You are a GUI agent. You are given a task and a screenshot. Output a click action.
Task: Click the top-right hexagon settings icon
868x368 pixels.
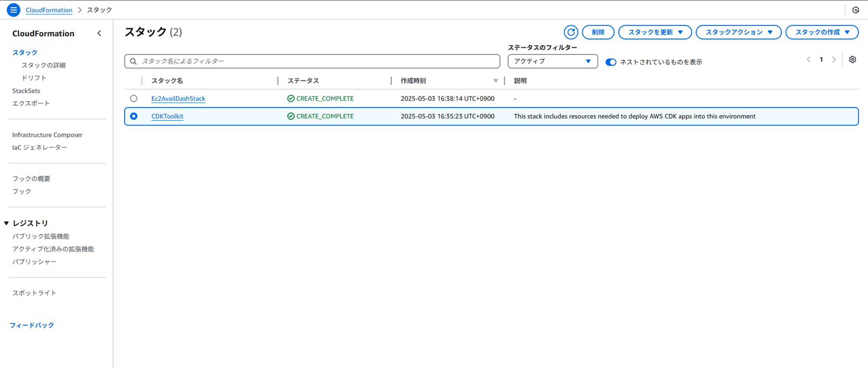tap(855, 10)
